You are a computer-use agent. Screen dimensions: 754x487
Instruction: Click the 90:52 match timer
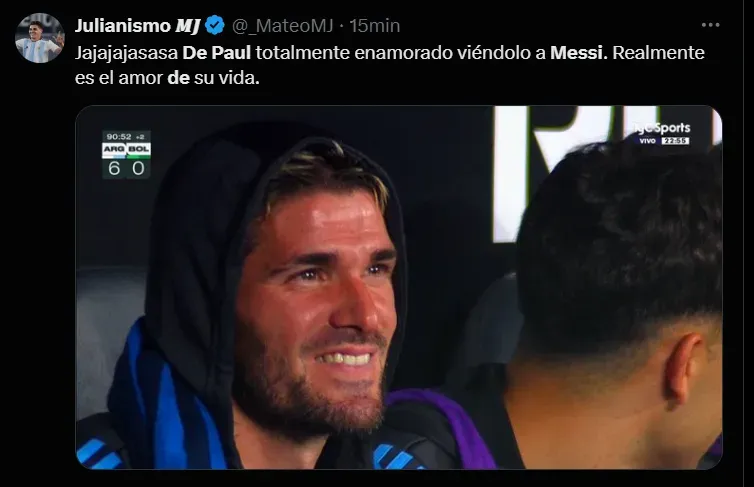click(x=119, y=137)
